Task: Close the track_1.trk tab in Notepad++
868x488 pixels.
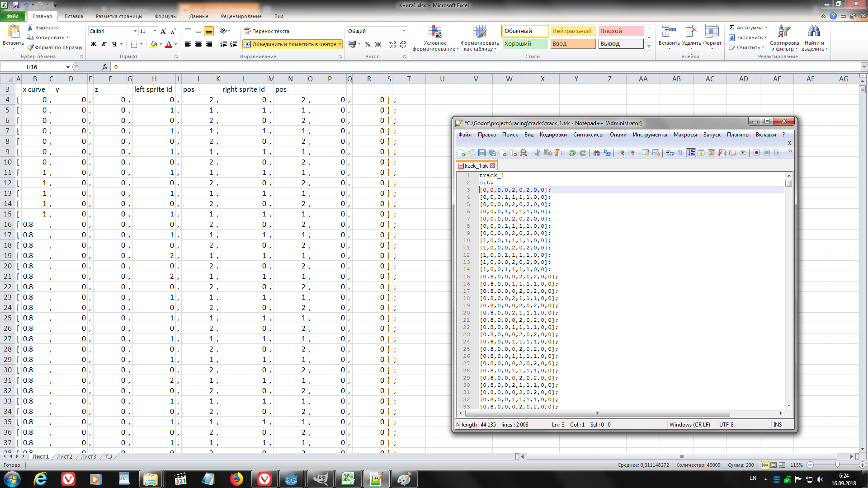Action: [x=493, y=166]
